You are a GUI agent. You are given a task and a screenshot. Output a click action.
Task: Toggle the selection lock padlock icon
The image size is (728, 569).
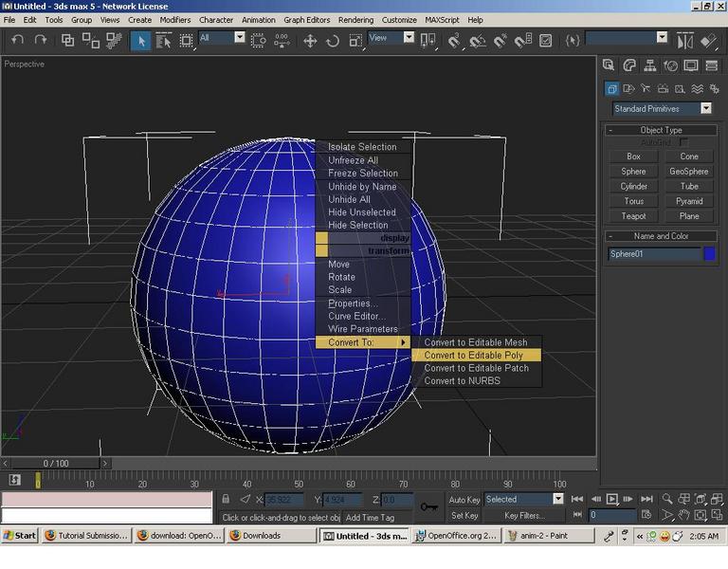coord(226,500)
